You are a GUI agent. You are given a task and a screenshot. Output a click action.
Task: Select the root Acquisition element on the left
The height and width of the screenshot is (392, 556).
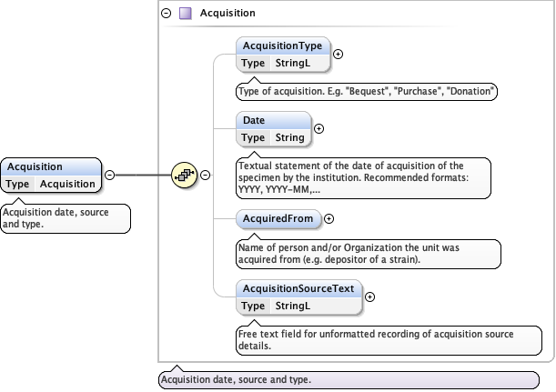pos(52,175)
